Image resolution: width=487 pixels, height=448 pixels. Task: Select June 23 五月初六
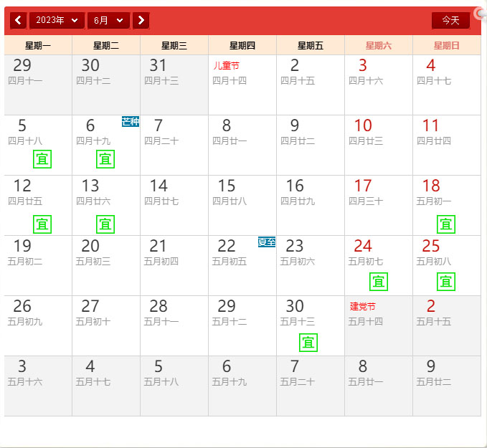coord(311,266)
